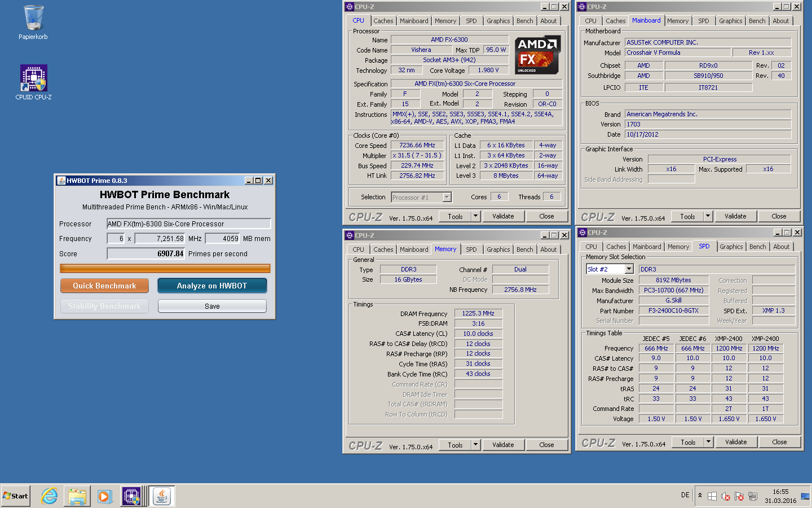Click DRAM Frequency value 1225.3 MHz
Image resolution: width=812 pixels, height=508 pixels.
[x=478, y=313]
